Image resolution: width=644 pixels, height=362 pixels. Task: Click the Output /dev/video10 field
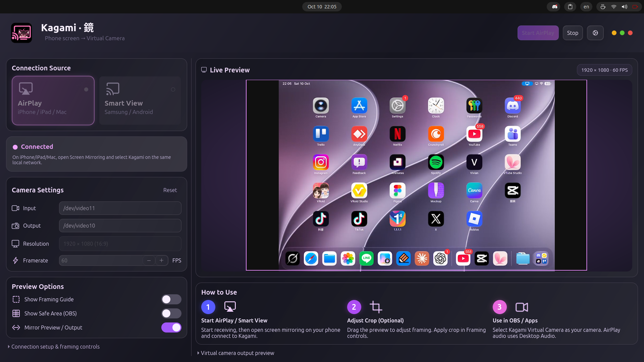[x=120, y=226]
